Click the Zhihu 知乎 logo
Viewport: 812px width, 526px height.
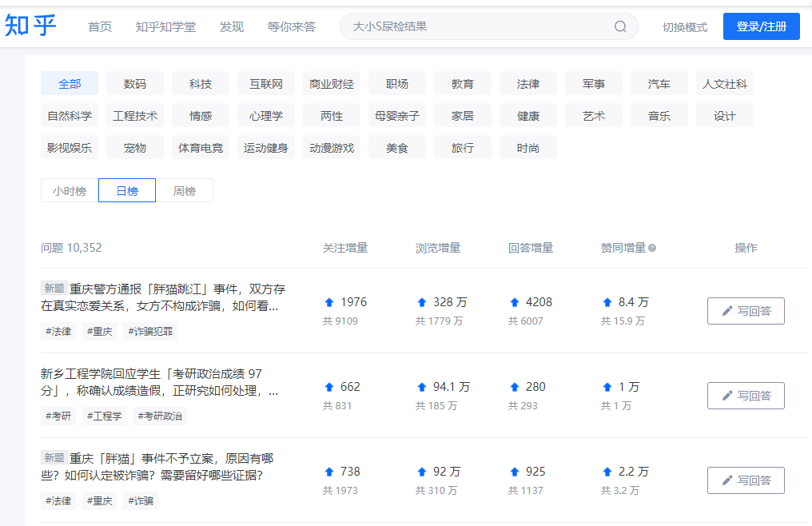(x=30, y=26)
